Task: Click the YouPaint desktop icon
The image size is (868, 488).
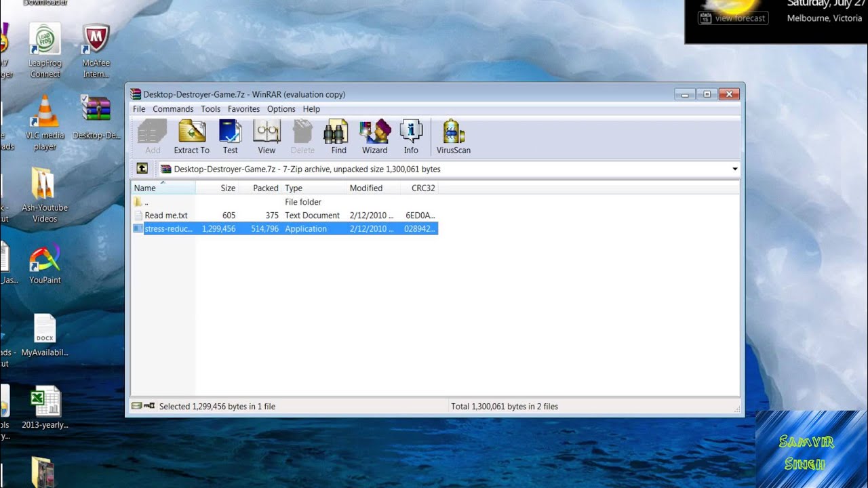Action: 45,264
